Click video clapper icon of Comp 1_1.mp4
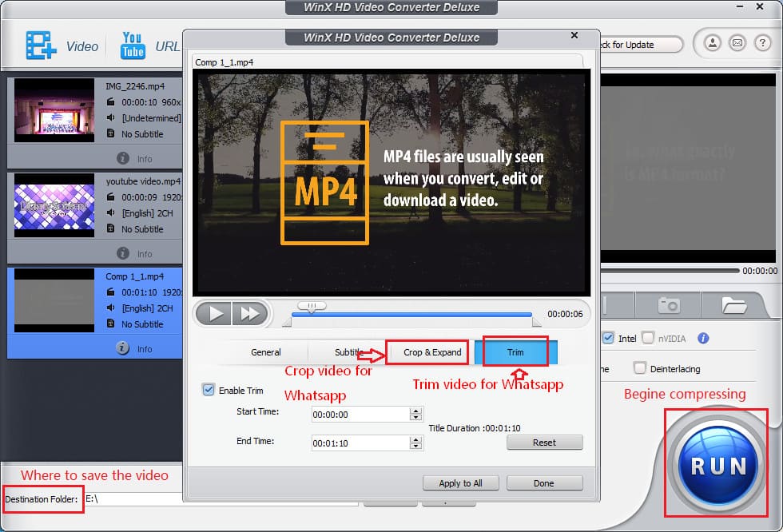Image resolution: width=783 pixels, height=532 pixels. pos(111,292)
